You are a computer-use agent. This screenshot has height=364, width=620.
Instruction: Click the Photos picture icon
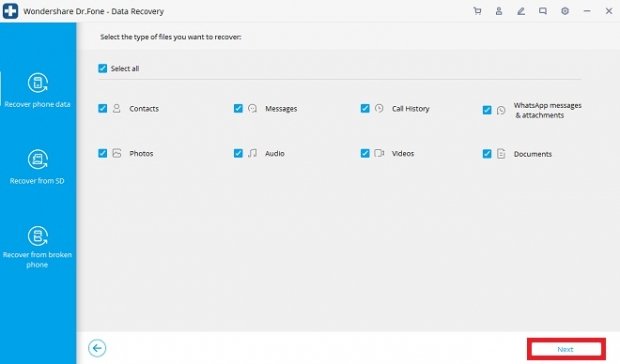tap(117, 153)
